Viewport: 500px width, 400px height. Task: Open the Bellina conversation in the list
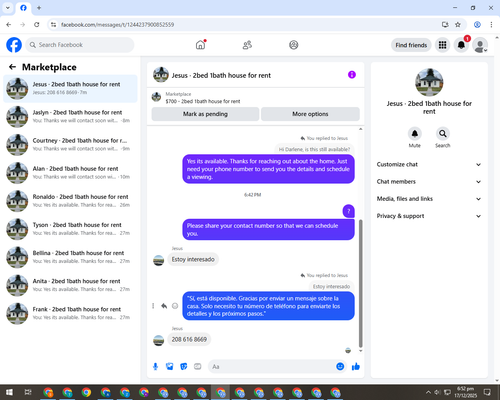pos(70,257)
